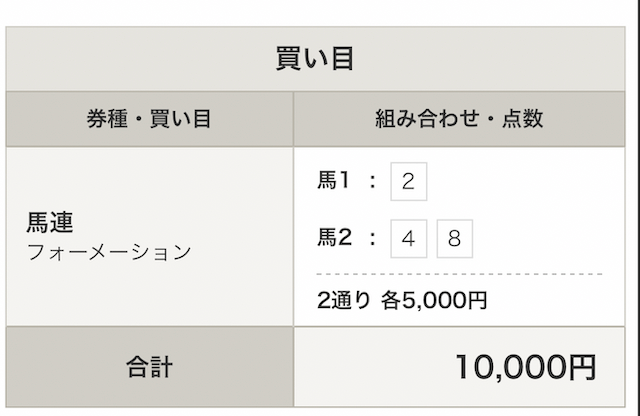The height and width of the screenshot is (416, 640).
Task: Click the 馬2 row label
Action: 335,238
